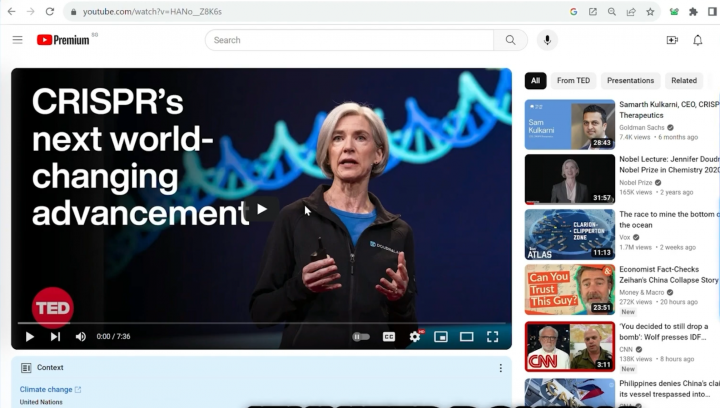This screenshot has height=408, width=720.
Task: Click the search magnifier button
Action: coord(510,40)
